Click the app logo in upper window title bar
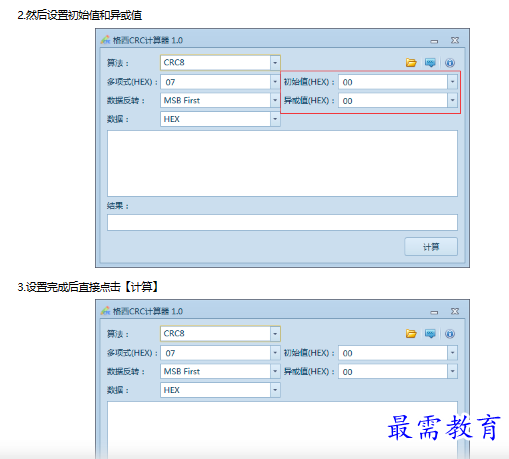The width and height of the screenshot is (509, 459). point(105,40)
